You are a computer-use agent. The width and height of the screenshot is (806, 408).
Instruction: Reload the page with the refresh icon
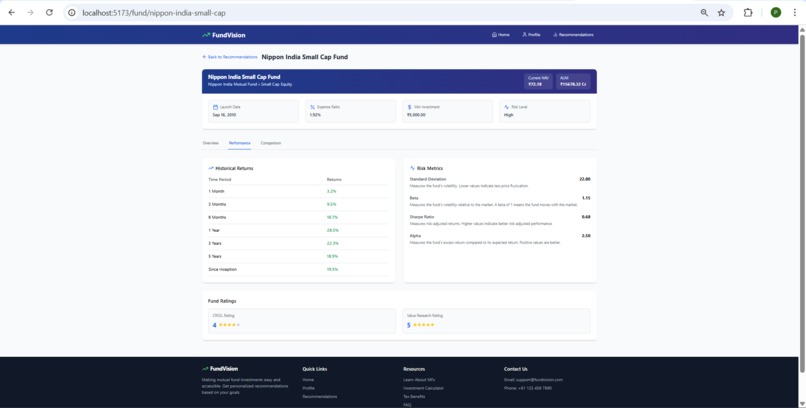49,13
